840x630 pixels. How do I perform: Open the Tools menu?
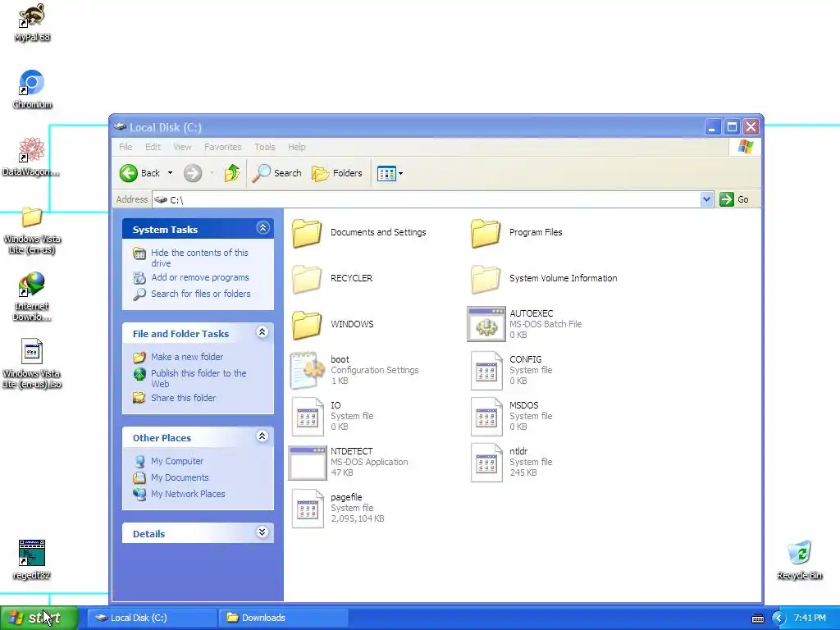[x=265, y=147]
